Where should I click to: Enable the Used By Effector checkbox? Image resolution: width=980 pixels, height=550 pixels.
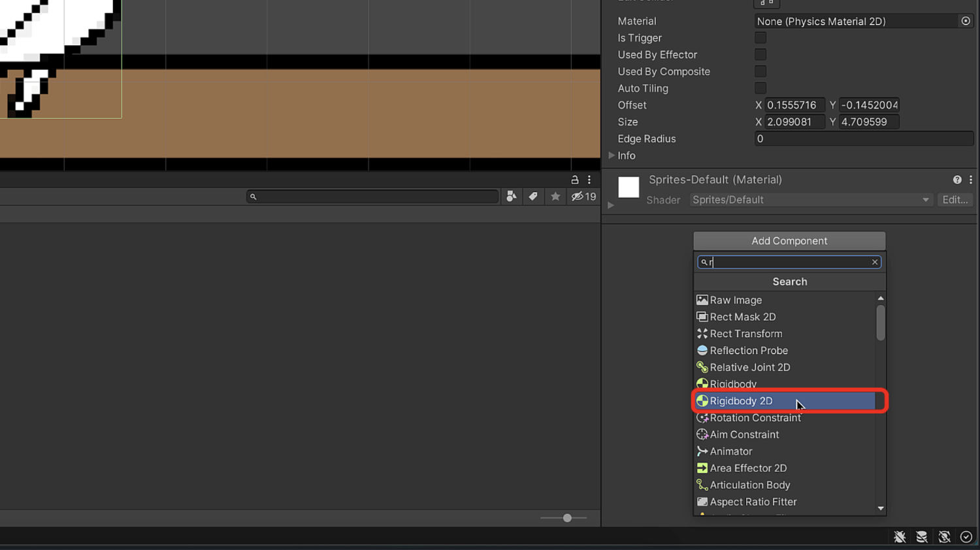pyautogui.click(x=760, y=55)
